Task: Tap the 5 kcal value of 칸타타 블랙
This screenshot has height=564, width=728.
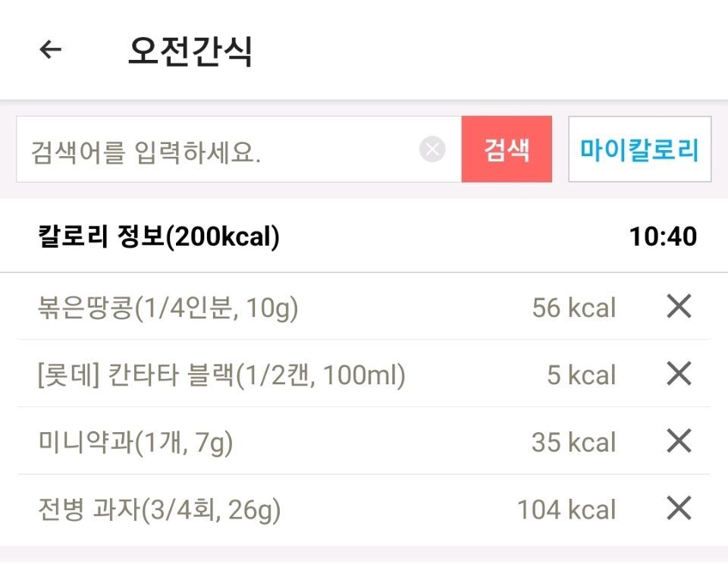Action: [582, 374]
